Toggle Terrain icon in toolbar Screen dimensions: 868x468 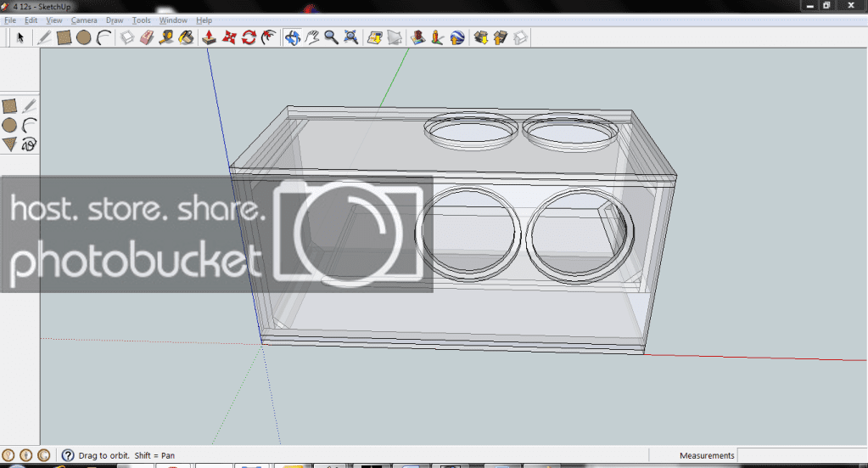395,37
